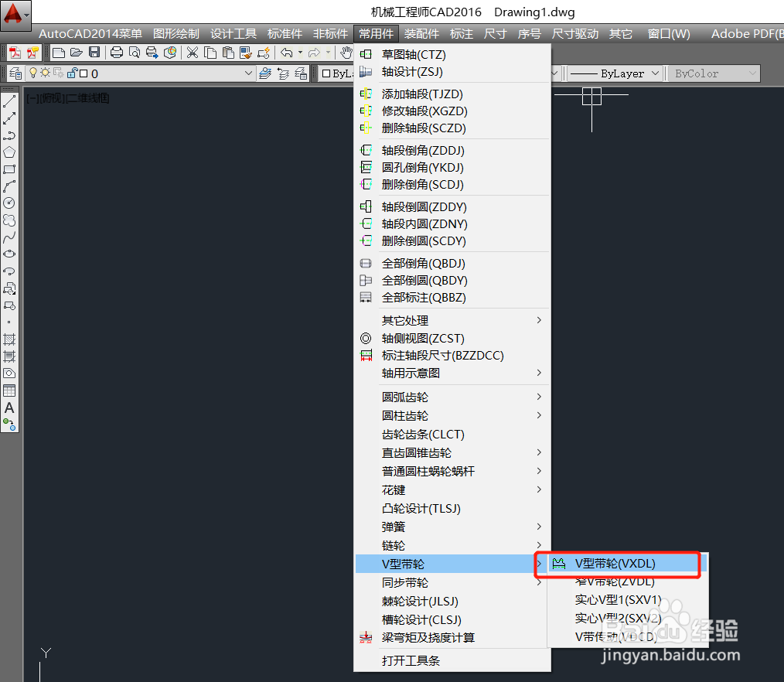Toggle layer 0 freeze sun icon
The image size is (784, 682).
tap(45, 73)
